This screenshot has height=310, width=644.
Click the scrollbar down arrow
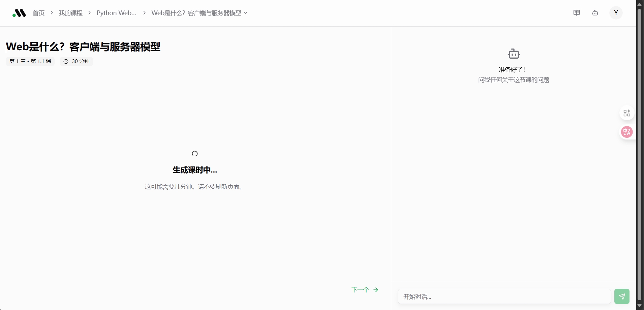(x=639, y=306)
